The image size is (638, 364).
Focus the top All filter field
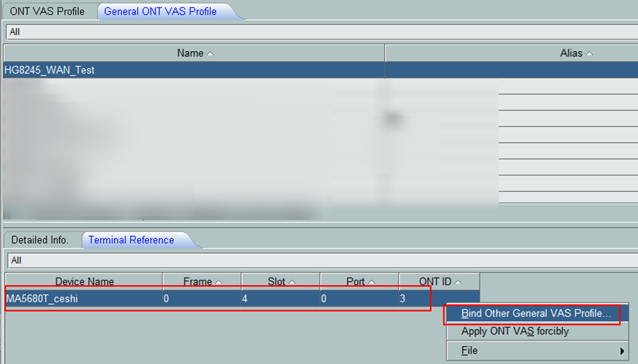pyautogui.click(x=320, y=32)
